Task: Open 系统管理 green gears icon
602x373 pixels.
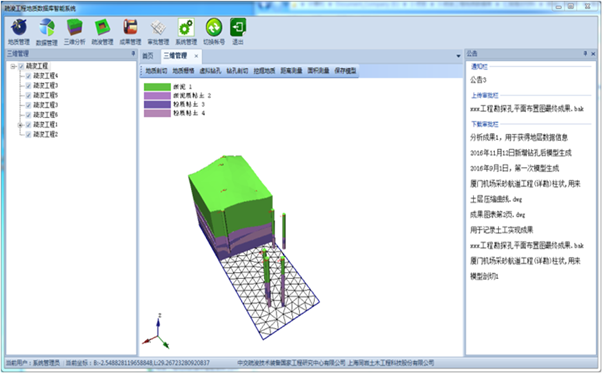Action: tap(186, 28)
